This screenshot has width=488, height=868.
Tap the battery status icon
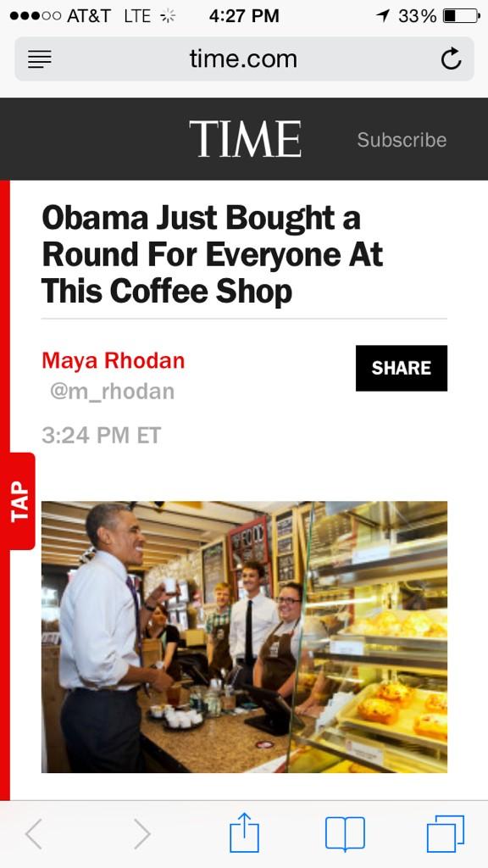pyautogui.click(x=462, y=16)
